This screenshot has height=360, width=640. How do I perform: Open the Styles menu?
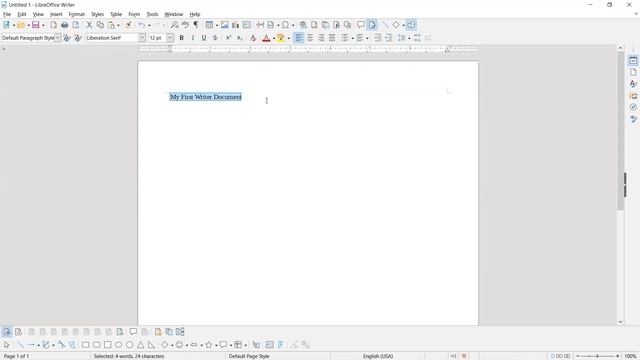coord(97,14)
